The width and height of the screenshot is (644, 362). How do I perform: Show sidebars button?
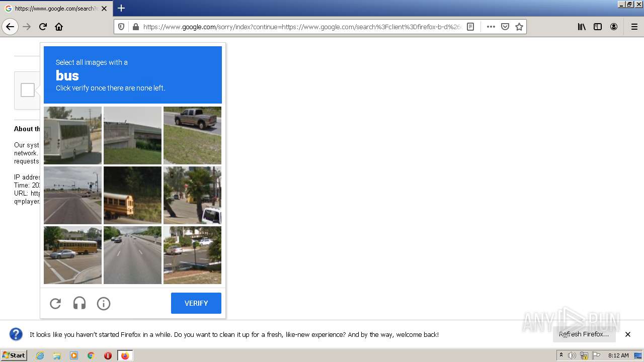click(598, 27)
